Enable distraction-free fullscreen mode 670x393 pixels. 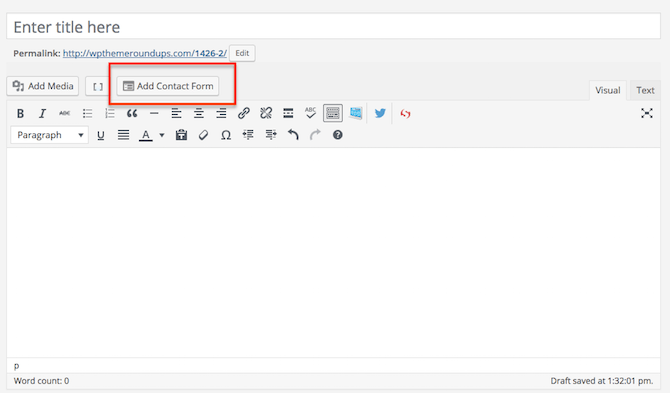[646, 113]
